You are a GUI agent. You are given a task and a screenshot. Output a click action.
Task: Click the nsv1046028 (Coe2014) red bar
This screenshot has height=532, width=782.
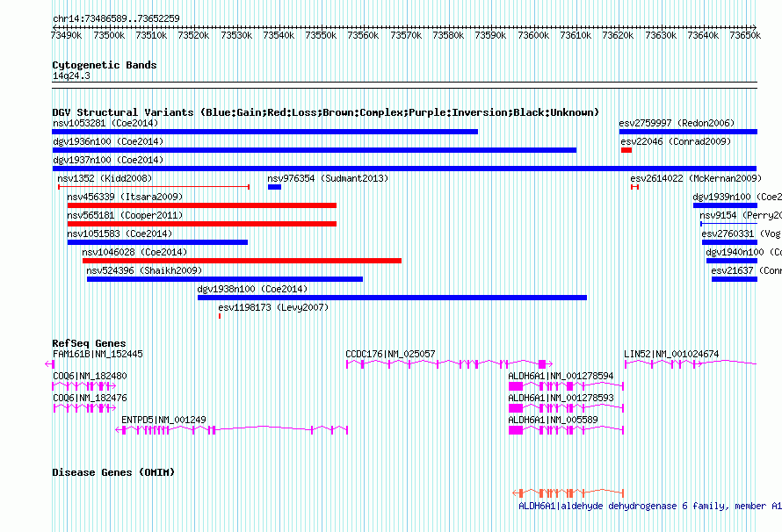click(242, 261)
